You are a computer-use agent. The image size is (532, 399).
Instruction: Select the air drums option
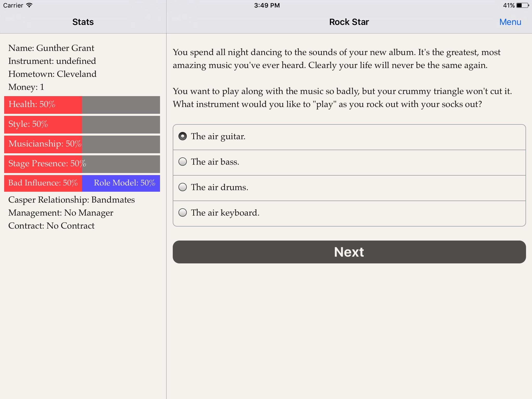(x=183, y=187)
